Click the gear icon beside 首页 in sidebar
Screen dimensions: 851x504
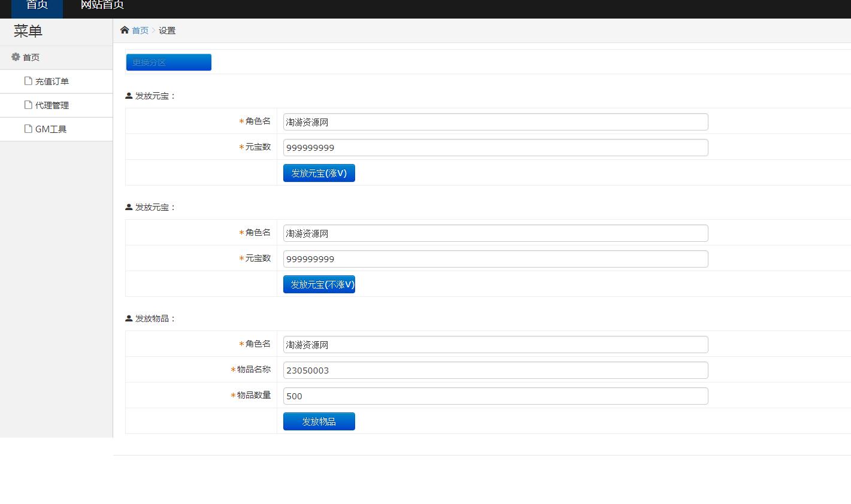(x=16, y=57)
